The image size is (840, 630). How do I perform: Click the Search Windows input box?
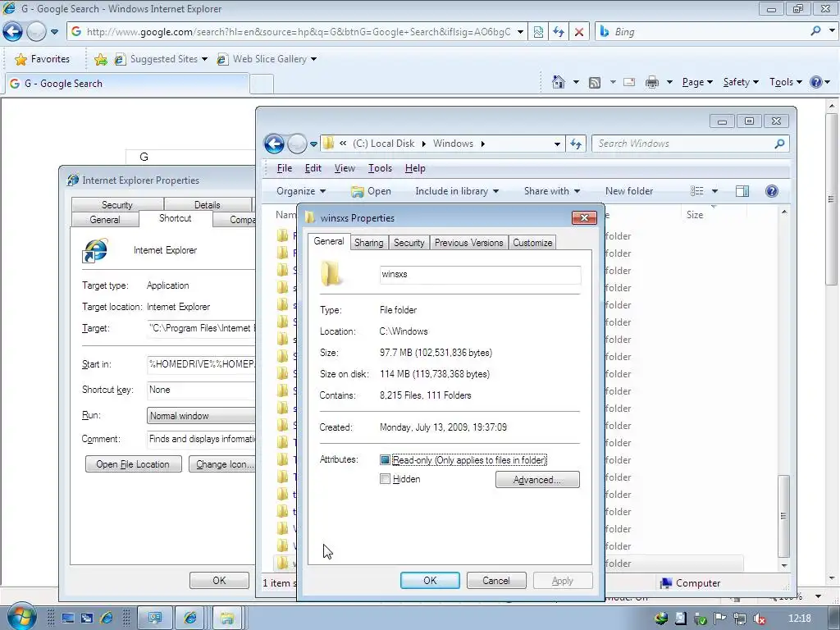(683, 144)
